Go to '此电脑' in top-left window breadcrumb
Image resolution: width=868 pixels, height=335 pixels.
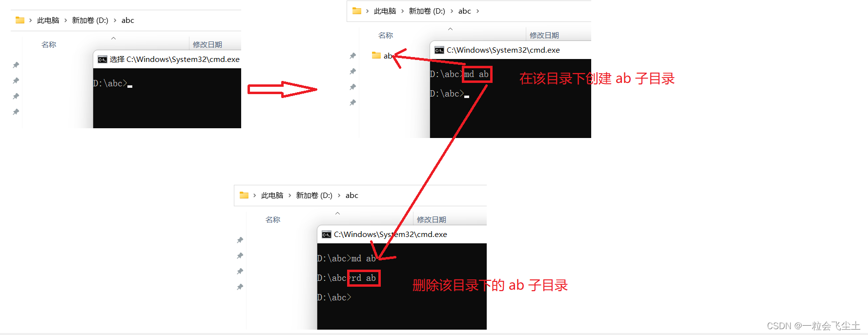pyautogui.click(x=48, y=20)
